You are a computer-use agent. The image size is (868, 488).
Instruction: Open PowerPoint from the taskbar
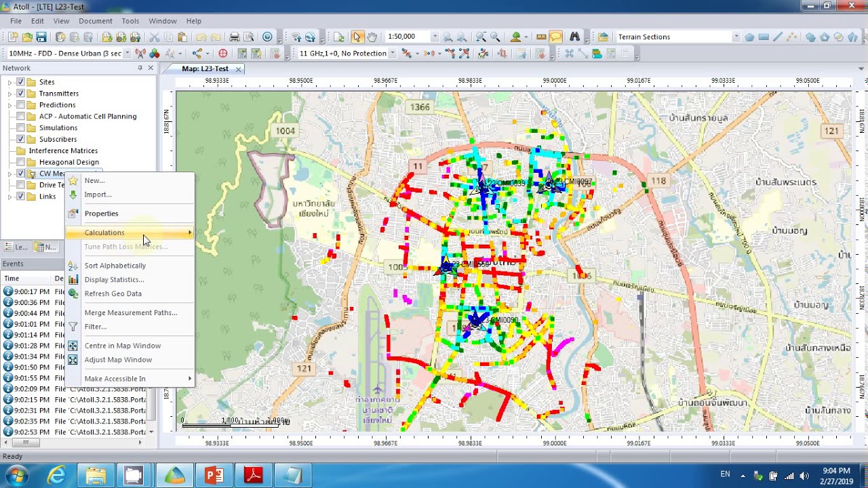click(x=214, y=474)
